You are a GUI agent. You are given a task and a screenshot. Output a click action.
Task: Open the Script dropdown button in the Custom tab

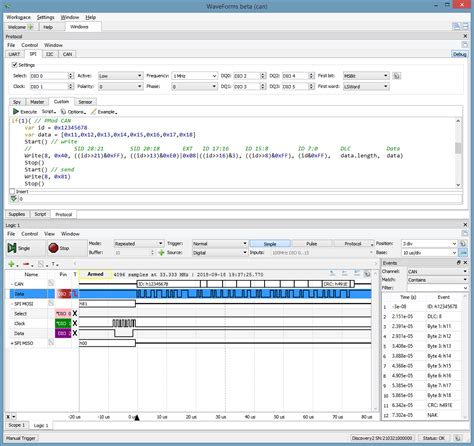[x=49, y=111]
